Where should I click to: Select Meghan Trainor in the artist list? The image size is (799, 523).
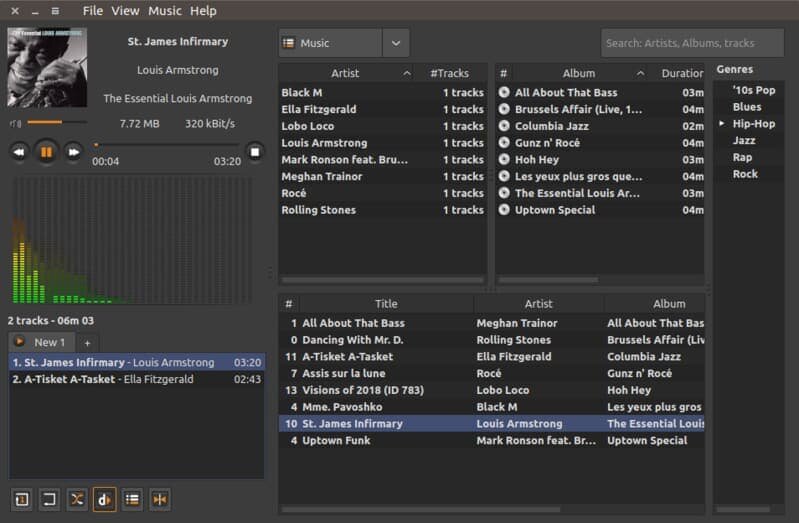click(382, 176)
